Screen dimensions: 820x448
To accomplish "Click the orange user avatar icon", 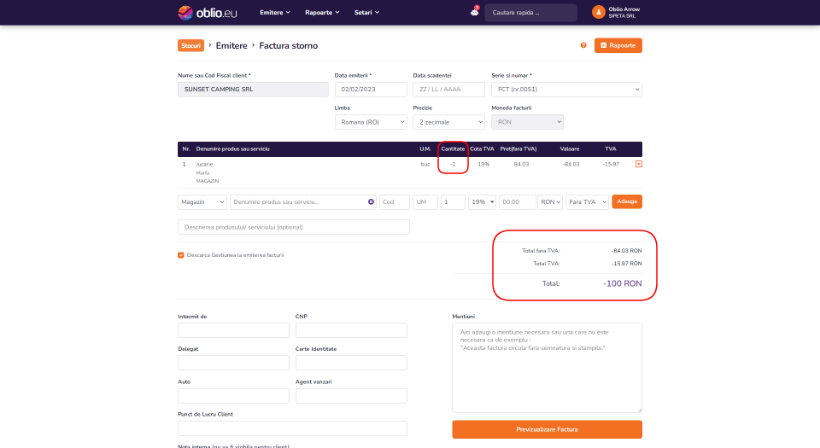I will [598, 12].
